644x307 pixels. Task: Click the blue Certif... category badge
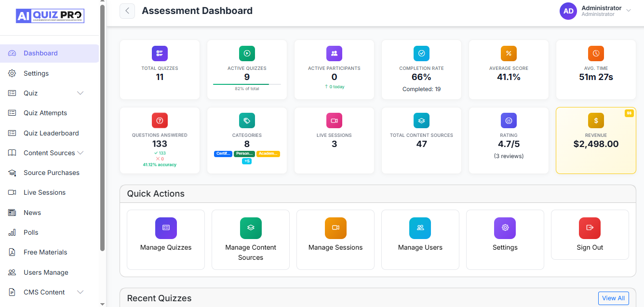click(x=223, y=154)
